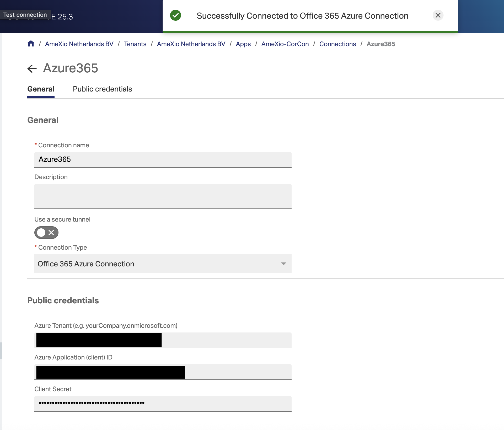
Task: Click the Description text area
Action: pos(163,196)
